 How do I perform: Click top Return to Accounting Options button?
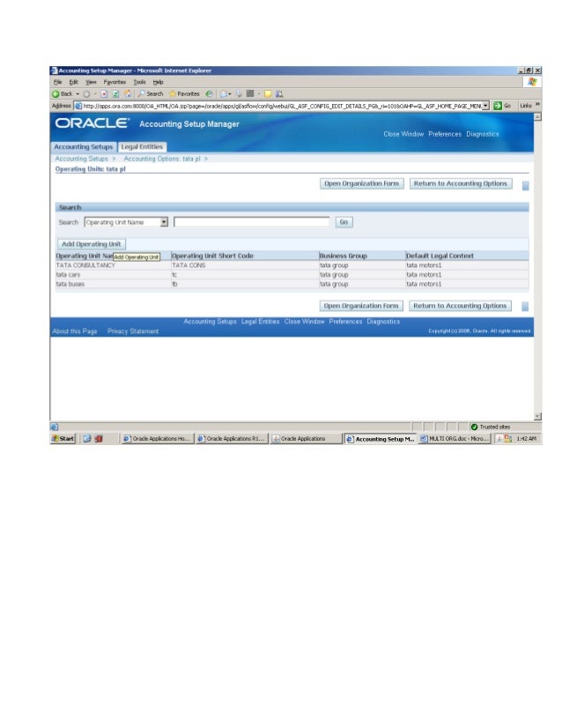[461, 183]
